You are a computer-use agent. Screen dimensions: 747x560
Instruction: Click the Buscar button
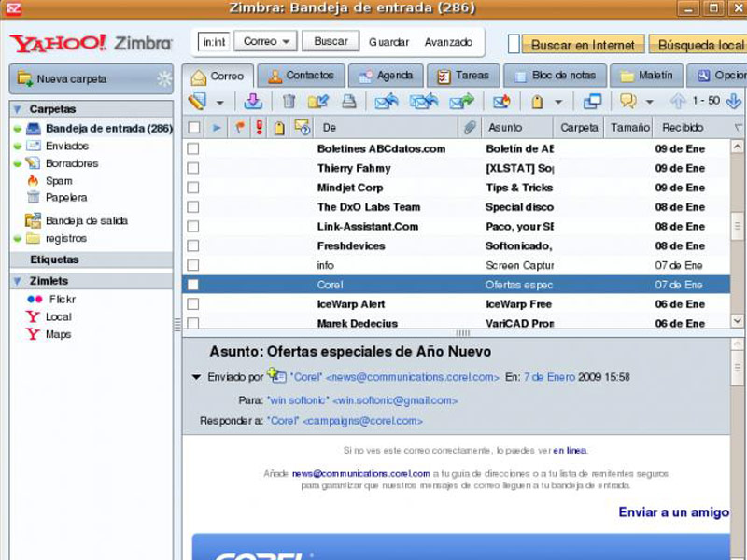(x=331, y=41)
